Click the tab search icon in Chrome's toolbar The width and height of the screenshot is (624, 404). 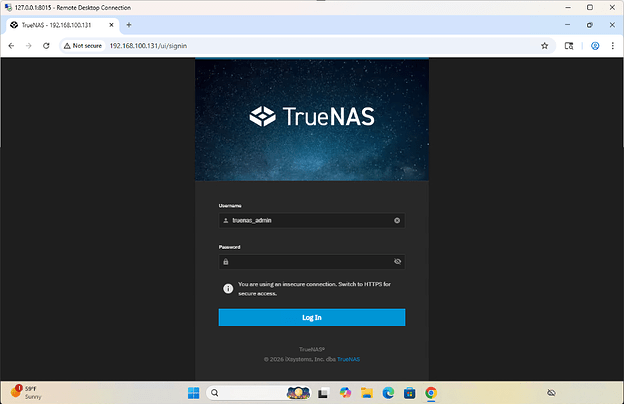point(569,46)
